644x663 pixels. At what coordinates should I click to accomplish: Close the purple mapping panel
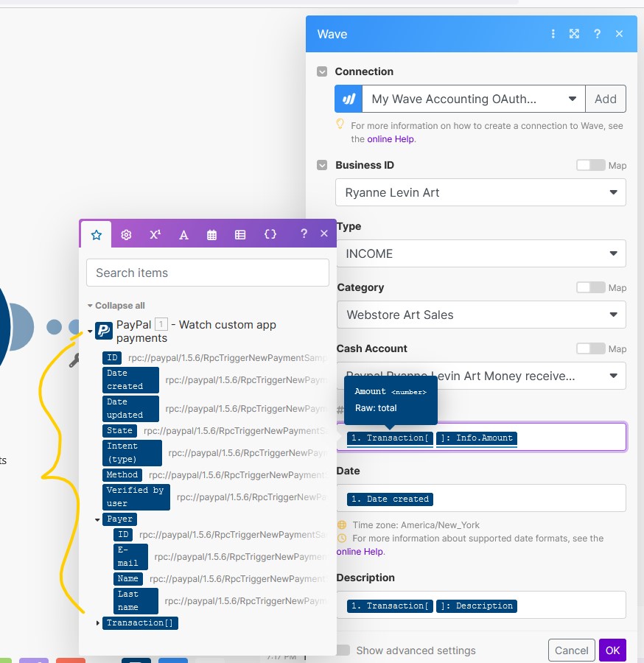pyautogui.click(x=324, y=234)
